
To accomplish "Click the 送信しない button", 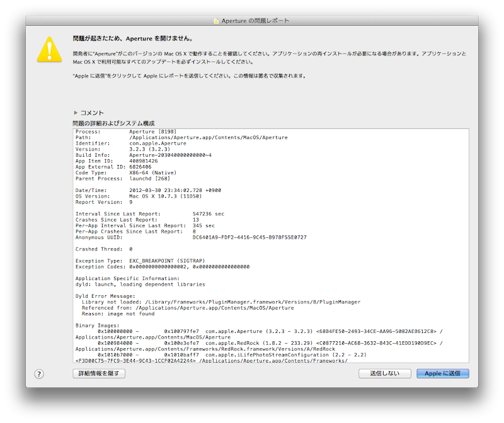I will 385,373.
